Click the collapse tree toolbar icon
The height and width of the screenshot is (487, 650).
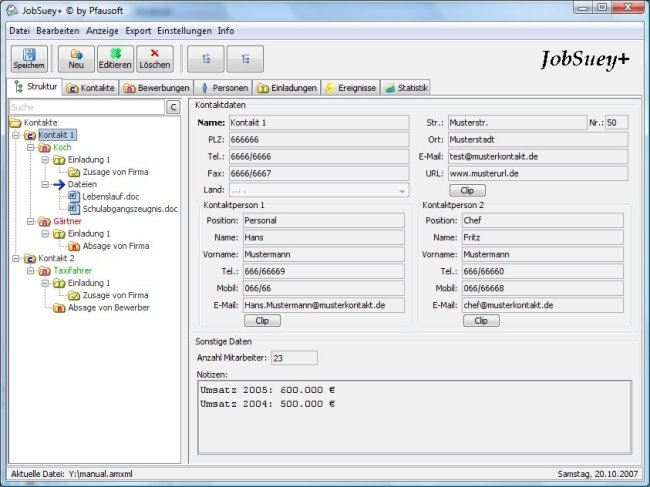point(245,58)
